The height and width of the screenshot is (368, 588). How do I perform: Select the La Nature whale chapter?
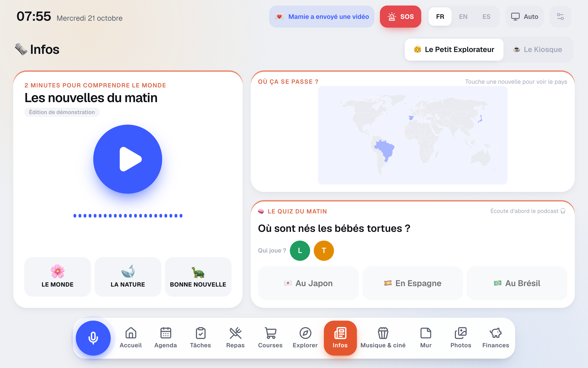coord(128,277)
